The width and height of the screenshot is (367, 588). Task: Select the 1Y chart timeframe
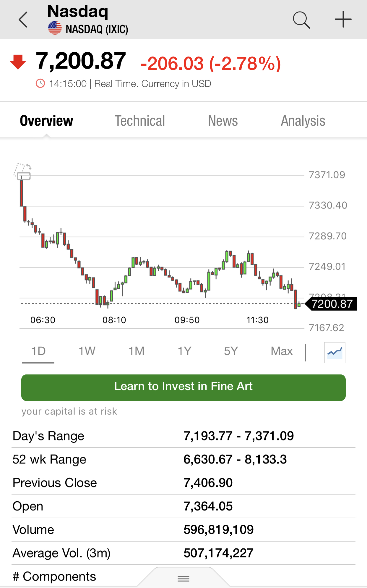pyautogui.click(x=184, y=351)
